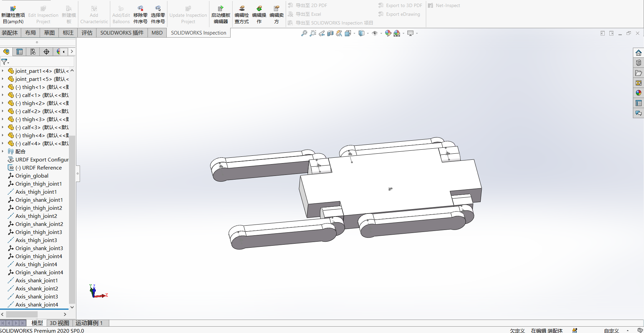Switch to the FeatureManager Design Tree tab

[x=6, y=52]
